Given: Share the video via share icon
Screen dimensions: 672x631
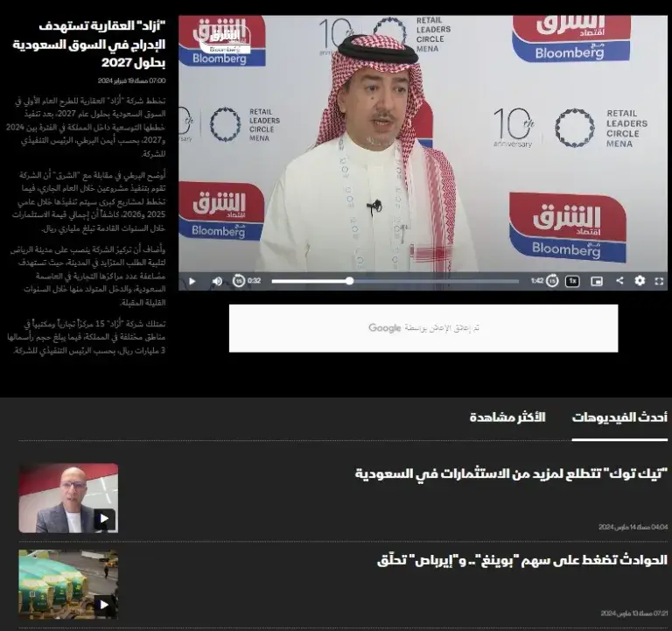Looking at the screenshot, I should click(619, 281).
